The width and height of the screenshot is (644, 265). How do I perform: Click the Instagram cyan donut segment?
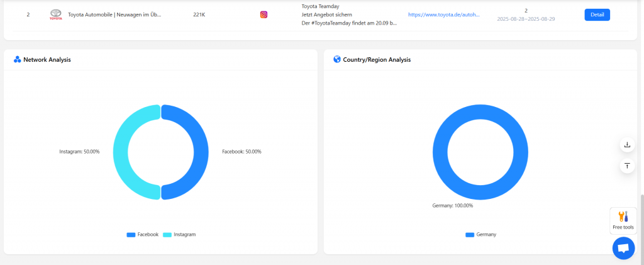coord(121,152)
